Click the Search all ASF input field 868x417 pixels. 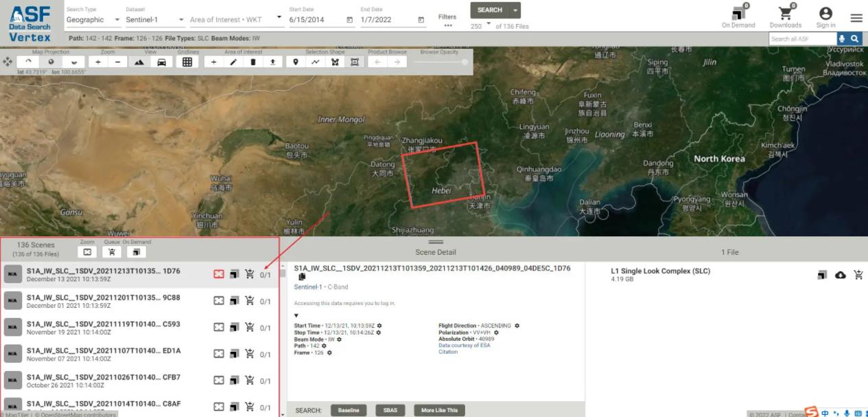(801, 39)
